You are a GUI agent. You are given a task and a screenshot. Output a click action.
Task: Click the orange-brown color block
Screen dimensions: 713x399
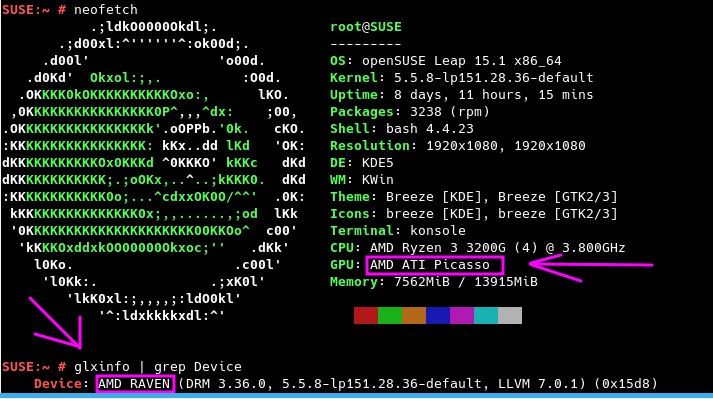click(414, 315)
